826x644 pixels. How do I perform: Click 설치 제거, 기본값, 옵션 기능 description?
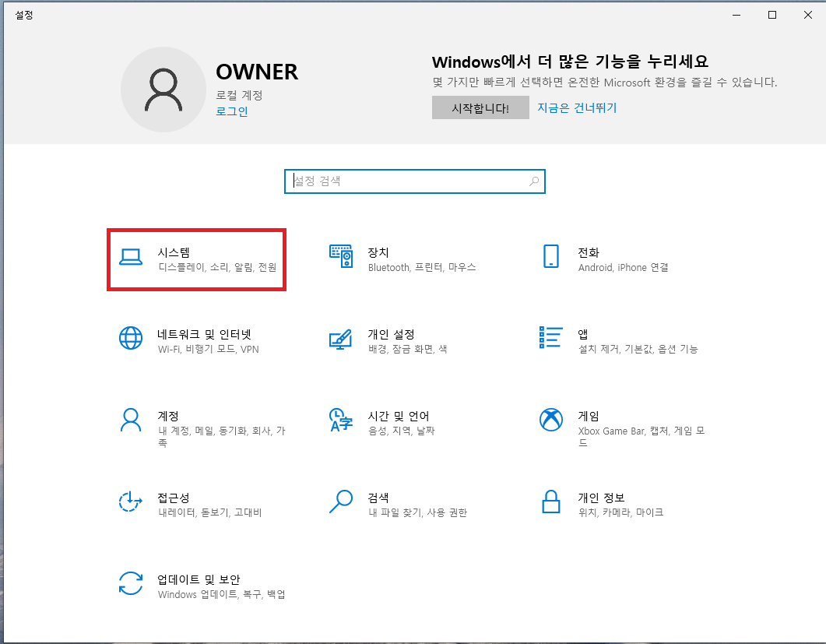(638, 349)
